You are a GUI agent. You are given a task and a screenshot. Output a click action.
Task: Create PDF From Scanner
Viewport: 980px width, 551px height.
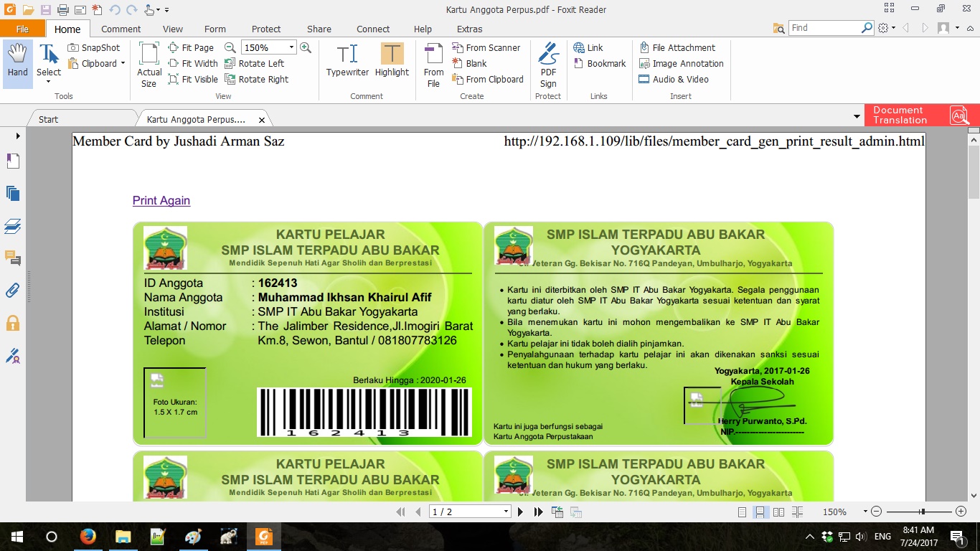point(486,47)
